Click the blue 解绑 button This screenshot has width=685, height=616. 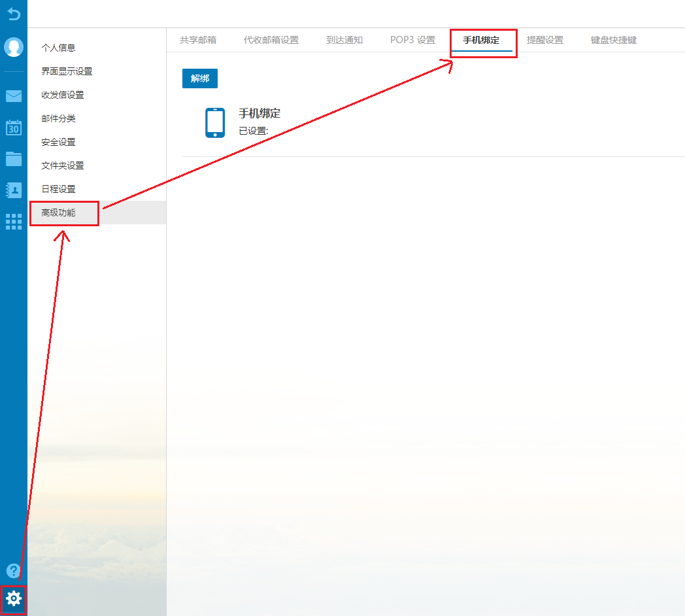(200, 78)
